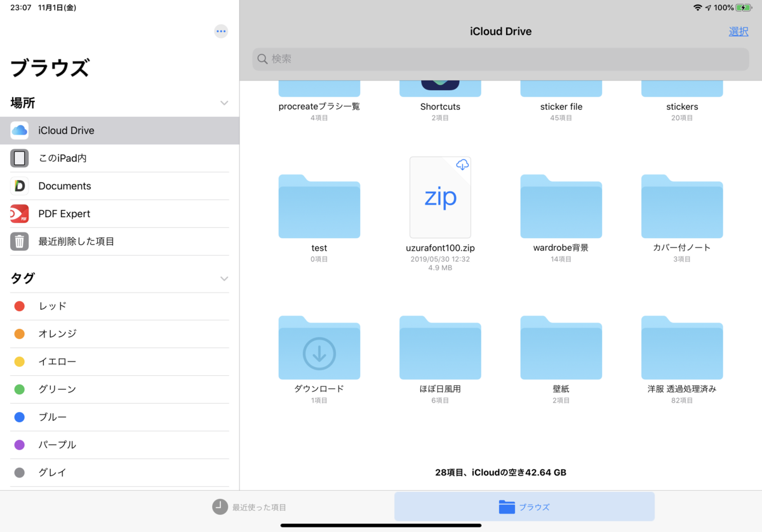Select the ブルー tag
Screen dimensions: 762x532
(x=119, y=417)
